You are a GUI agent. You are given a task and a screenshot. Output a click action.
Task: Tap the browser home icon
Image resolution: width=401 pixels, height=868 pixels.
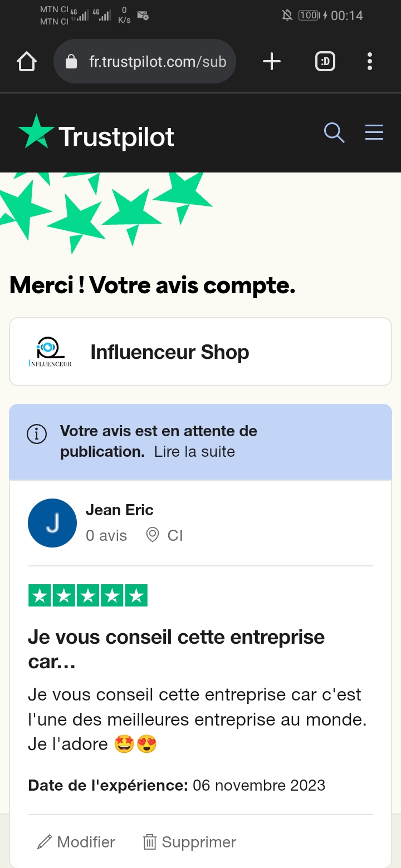(x=27, y=62)
